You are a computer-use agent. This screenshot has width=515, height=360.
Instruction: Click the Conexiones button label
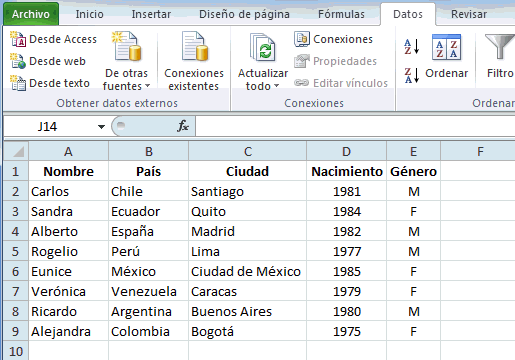(x=343, y=39)
